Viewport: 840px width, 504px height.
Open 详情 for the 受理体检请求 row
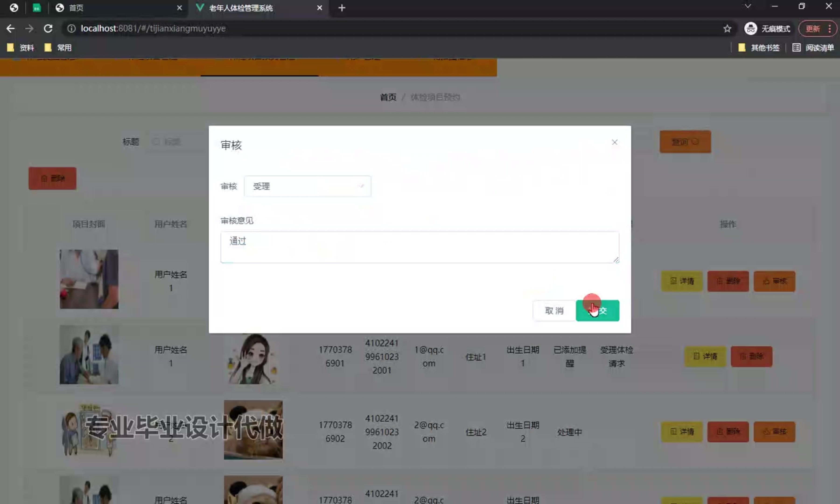(705, 356)
